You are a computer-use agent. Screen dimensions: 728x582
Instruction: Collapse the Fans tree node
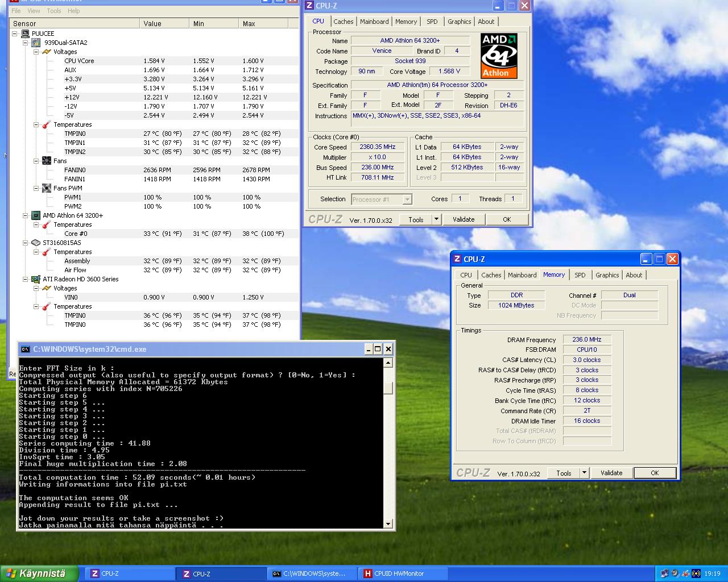(x=36, y=161)
